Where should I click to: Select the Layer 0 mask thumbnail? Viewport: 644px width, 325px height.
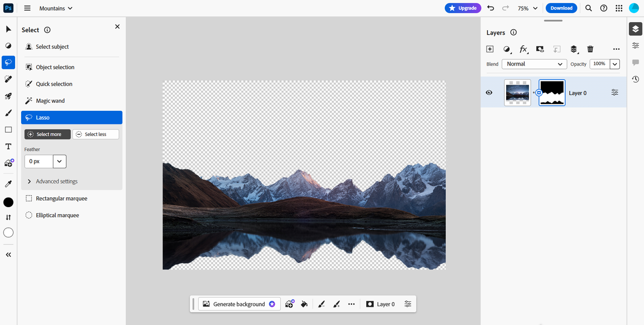552,93
